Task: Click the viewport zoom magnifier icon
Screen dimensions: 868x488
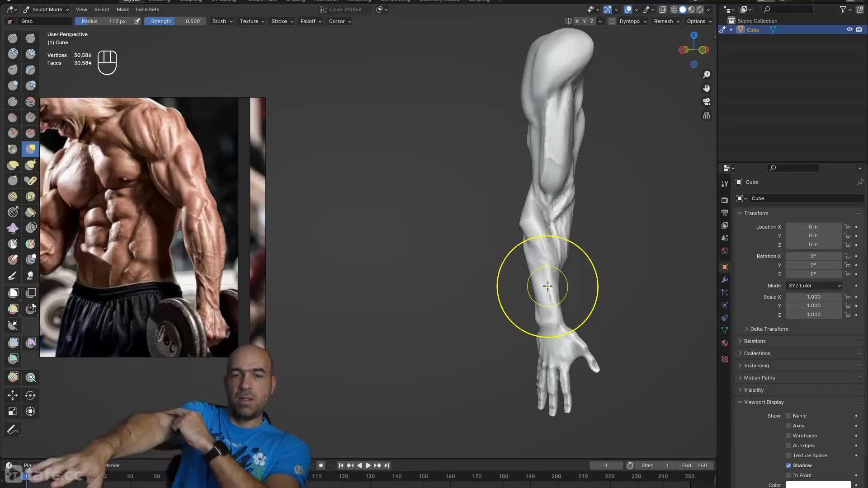Action: coord(707,75)
